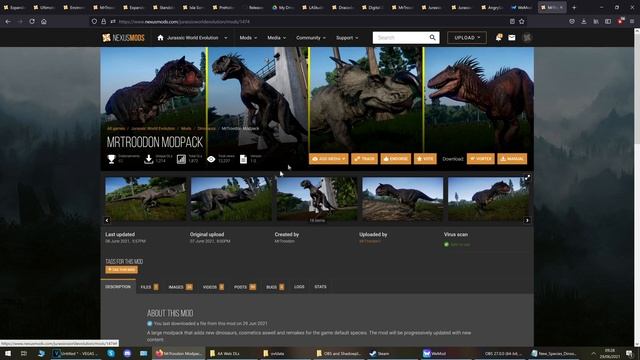This screenshot has width=640, height=360.
Task: Switch to the Images tab
Action: [x=180, y=287]
